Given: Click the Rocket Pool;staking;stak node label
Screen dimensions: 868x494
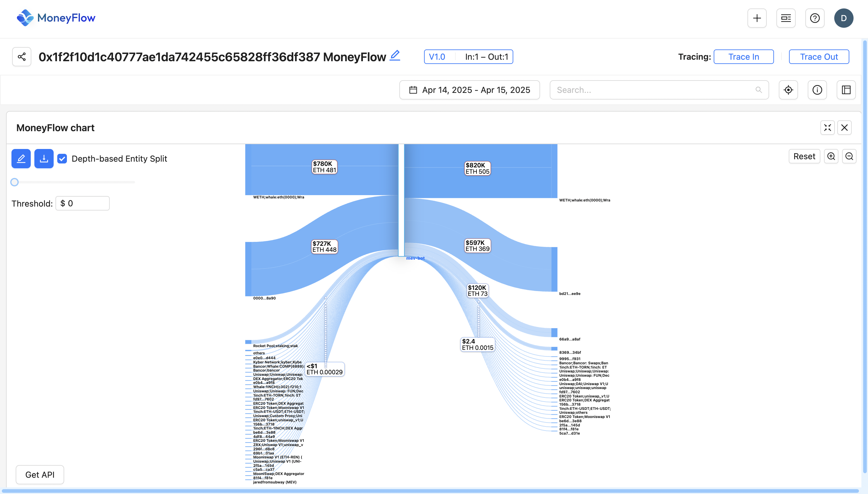Looking at the screenshot, I should 275,346.
